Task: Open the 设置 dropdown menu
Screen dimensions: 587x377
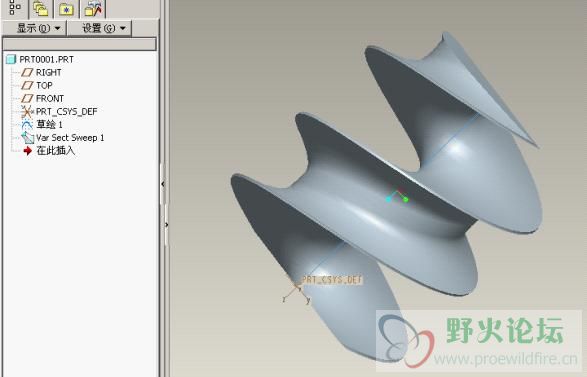Action: pyautogui.click(x=100, y=28)
